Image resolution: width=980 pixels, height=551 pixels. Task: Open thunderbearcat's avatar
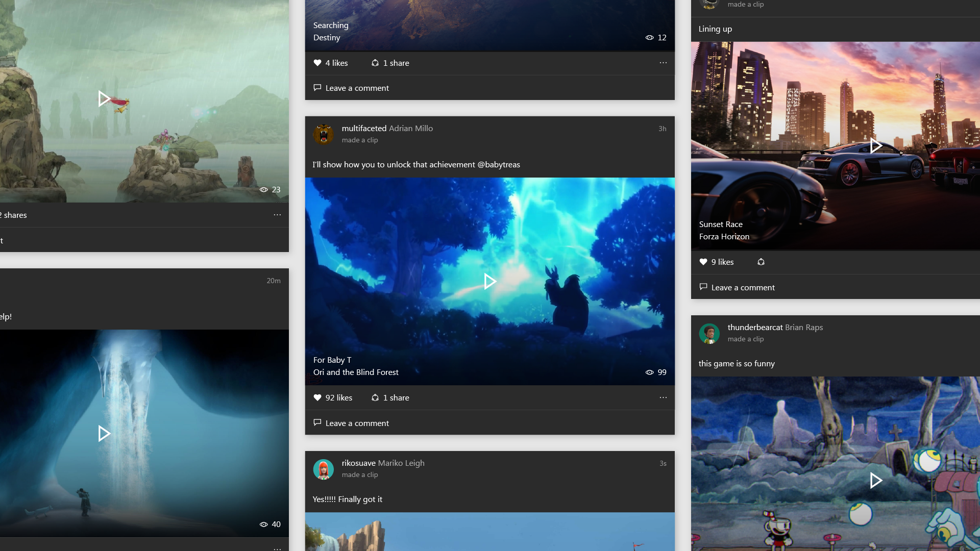tap(709, 333)
